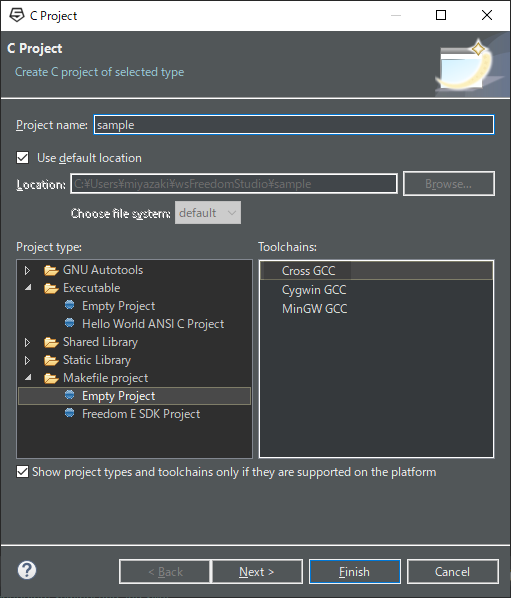Click the Shared Library folder icon

click(x=51, y=342)
